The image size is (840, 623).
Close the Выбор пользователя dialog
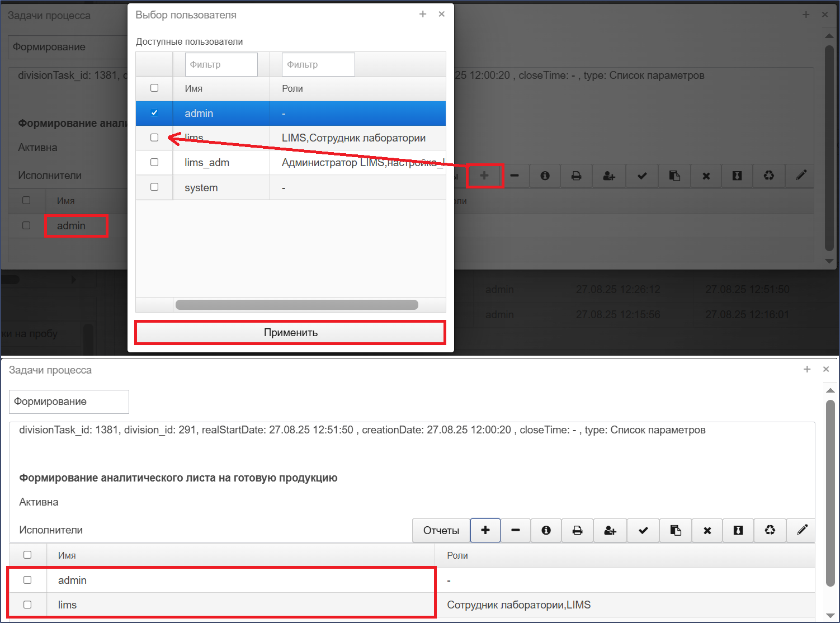pyautogui.click(x=442, y=15)
